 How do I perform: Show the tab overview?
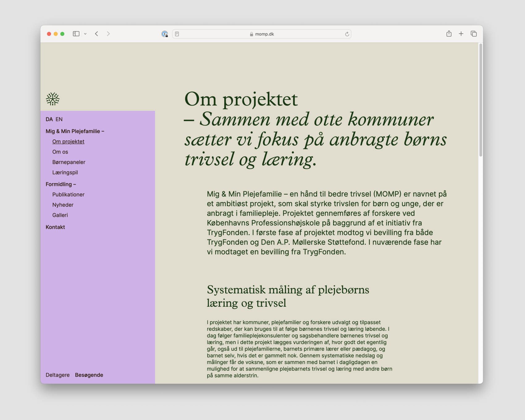[473, 34]
